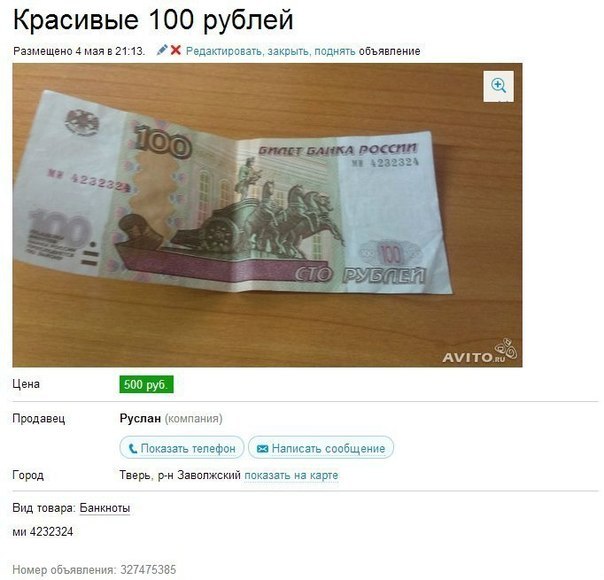Click the posted date Размещено 4 мая
The height and width of the screenshot is (580, 604).
click(x=58, y=51)
